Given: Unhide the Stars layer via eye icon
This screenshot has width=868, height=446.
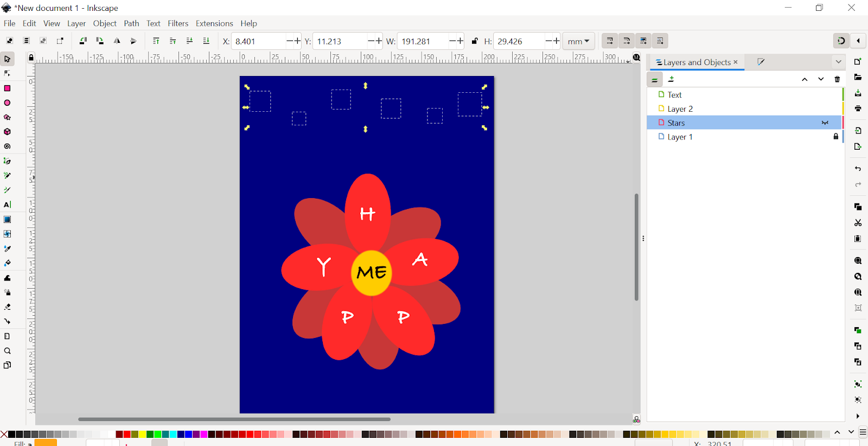Looking at the screenshot, I should 825,123.
